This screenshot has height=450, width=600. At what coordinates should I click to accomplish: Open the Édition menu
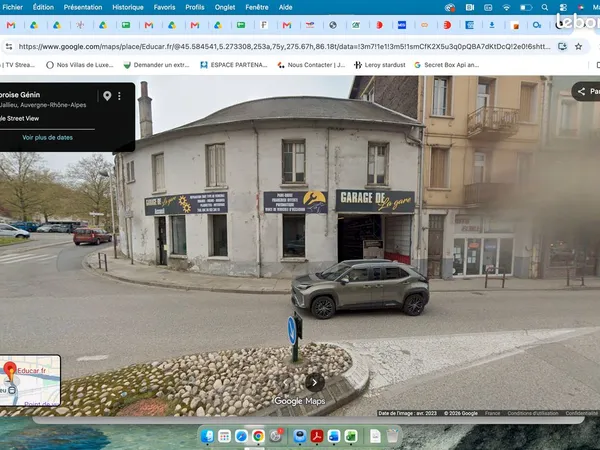(x=43, y=7)
